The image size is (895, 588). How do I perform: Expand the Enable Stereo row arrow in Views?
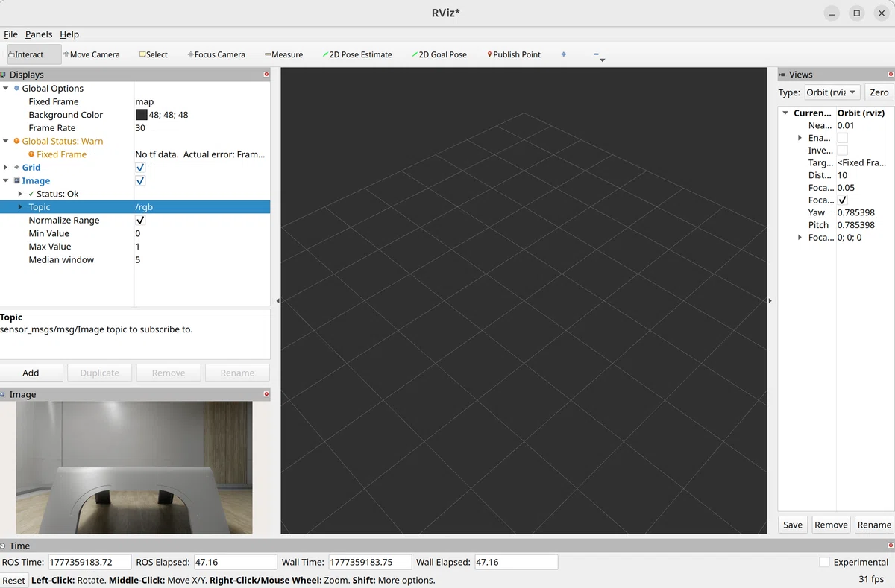click(800, 138)
